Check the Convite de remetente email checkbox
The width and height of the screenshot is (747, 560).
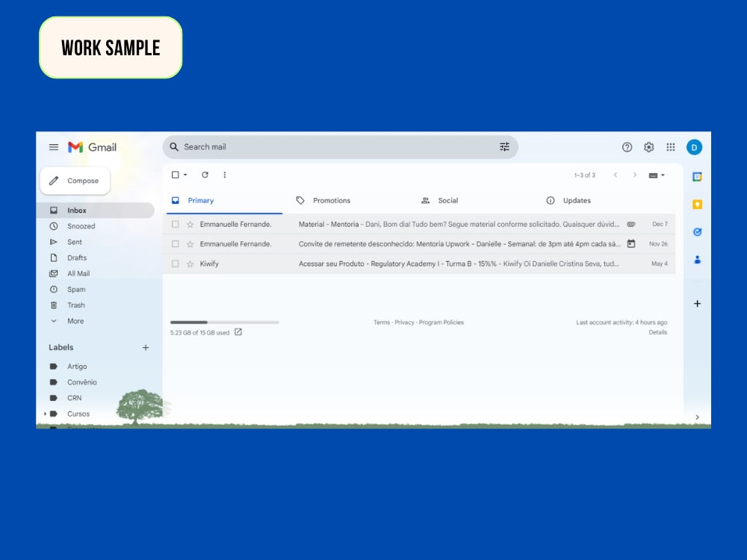tap(176, 244)
